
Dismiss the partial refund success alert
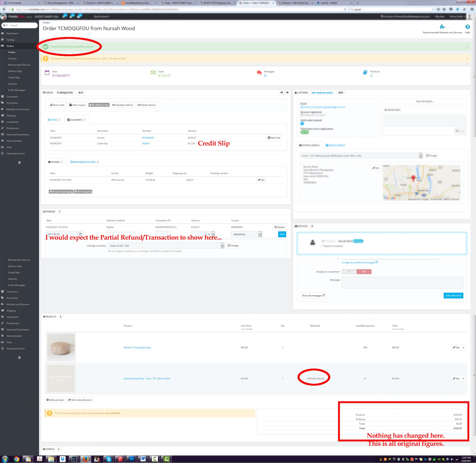[467, 47]
